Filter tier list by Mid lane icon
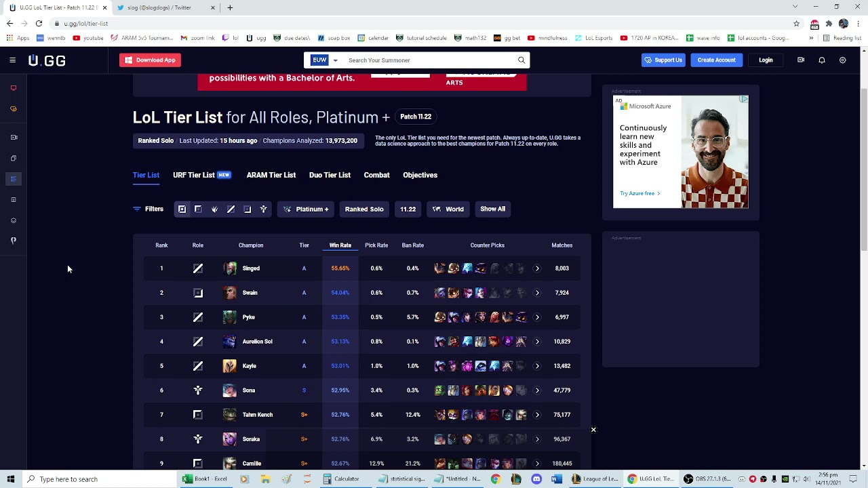 tap(231, 209)
